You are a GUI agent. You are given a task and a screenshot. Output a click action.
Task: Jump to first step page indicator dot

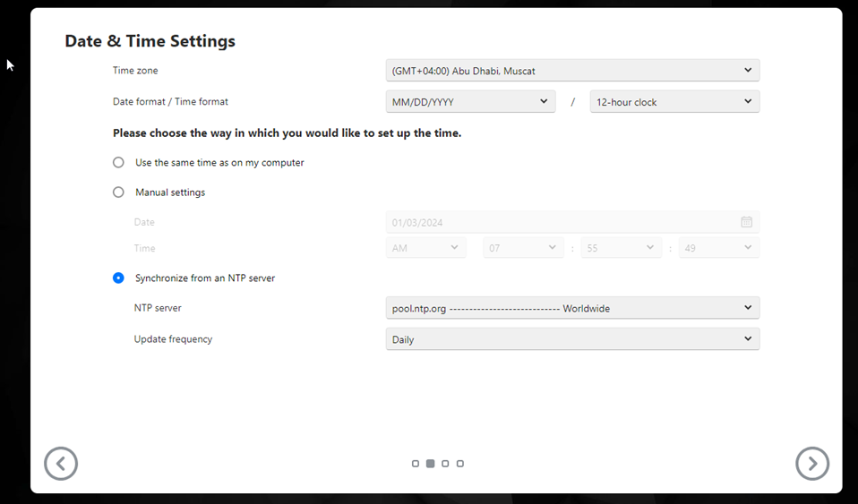click(416, 464)
